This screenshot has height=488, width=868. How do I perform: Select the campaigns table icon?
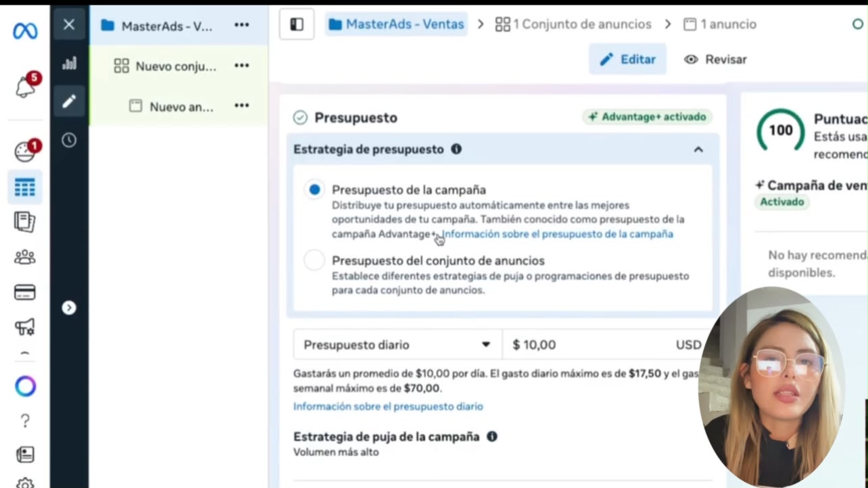[x=25, y=187]
